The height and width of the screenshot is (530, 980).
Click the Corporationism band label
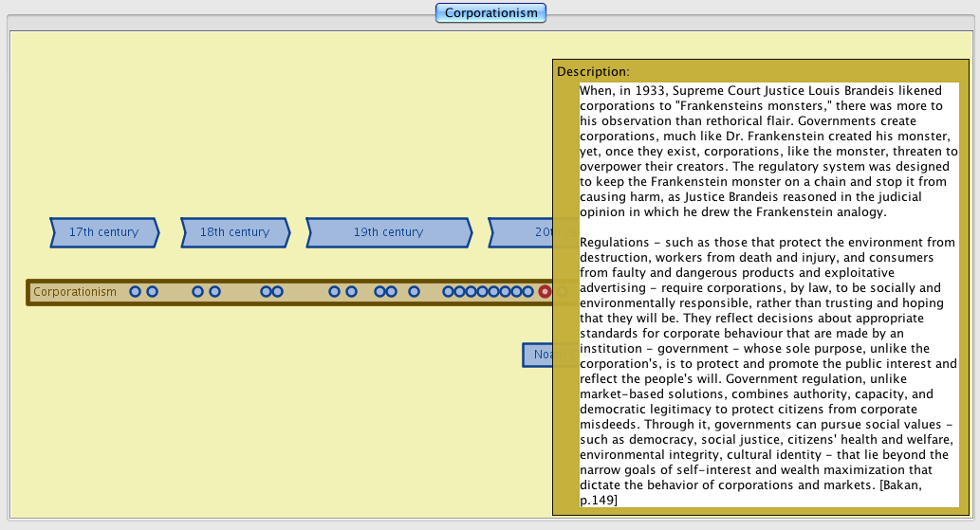pyautogui.click(x=75, y=292)
